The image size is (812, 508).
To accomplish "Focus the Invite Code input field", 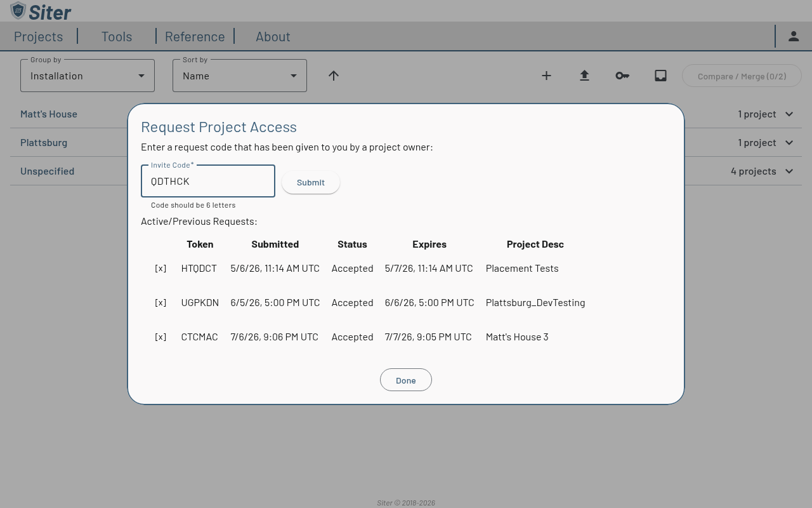I will pyautogui.click(x=208, y=181).
